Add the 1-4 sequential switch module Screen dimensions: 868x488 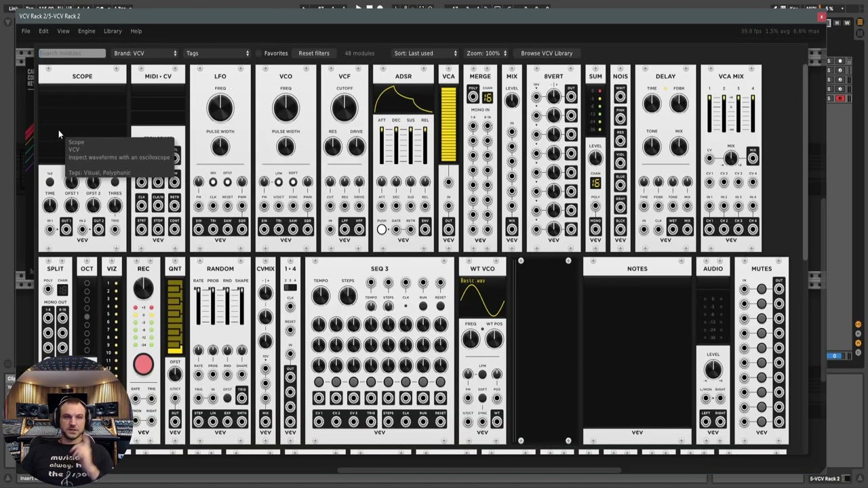pyautogui.click(x=290, y=351)
